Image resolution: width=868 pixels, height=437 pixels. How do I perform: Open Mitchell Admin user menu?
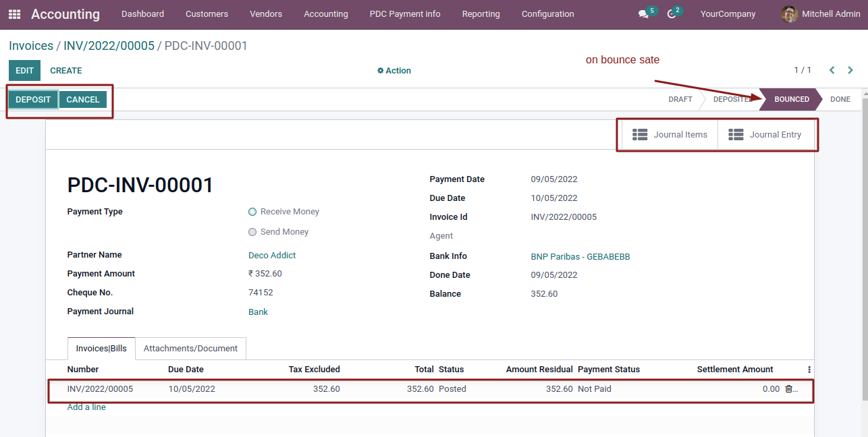pyautogui.click(x=821, y=14)
